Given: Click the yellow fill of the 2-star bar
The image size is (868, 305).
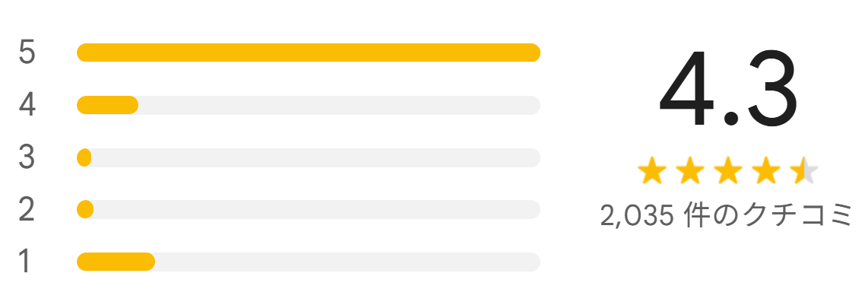Looking at the screenshot, I should 85,209.
